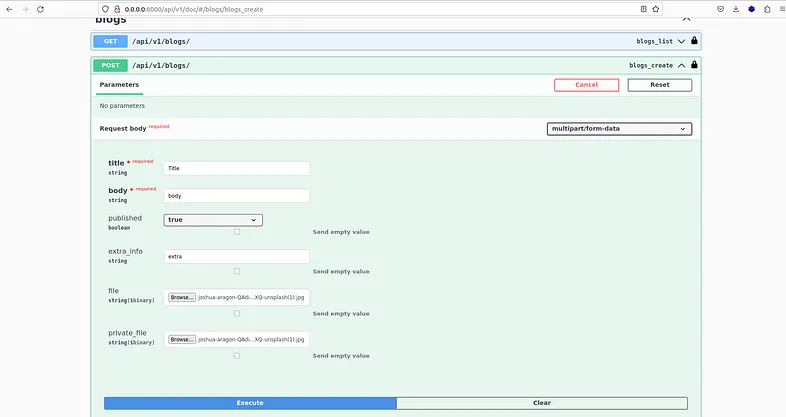Click the Clear button
Image resolution: width=786 pixels, height=417 pixels.
[542, 403]
